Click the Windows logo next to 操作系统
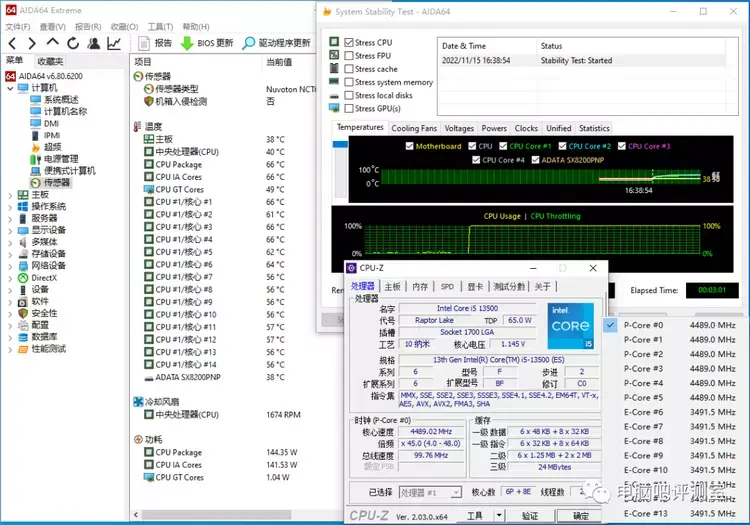Image resolution: width=750 pixels, height=525 pixels. 23,207
